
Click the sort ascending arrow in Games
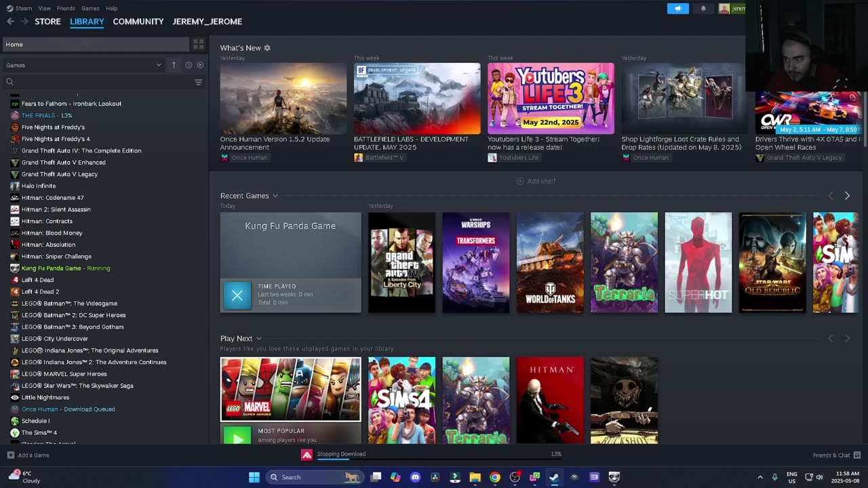[174, 65]
